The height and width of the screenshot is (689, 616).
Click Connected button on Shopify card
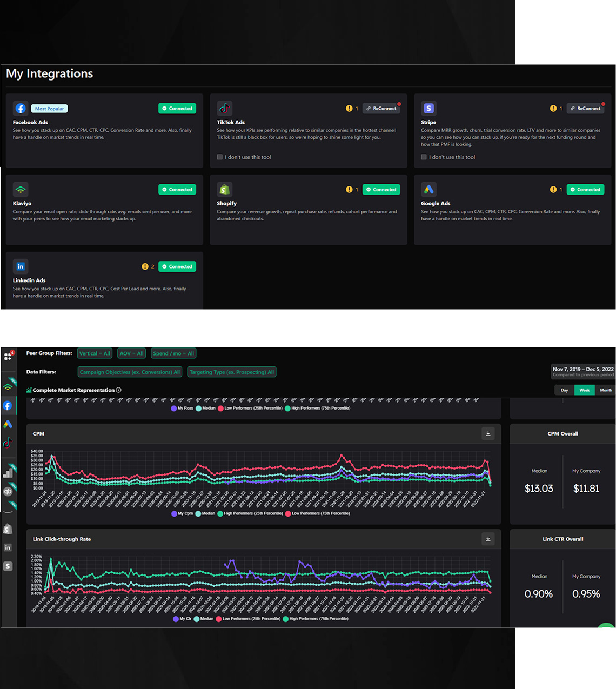381,190
